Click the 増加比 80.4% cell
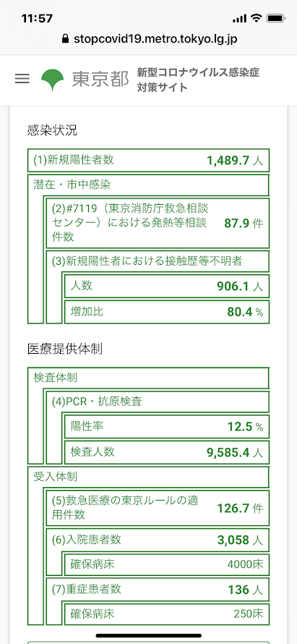 click(168, 312)
